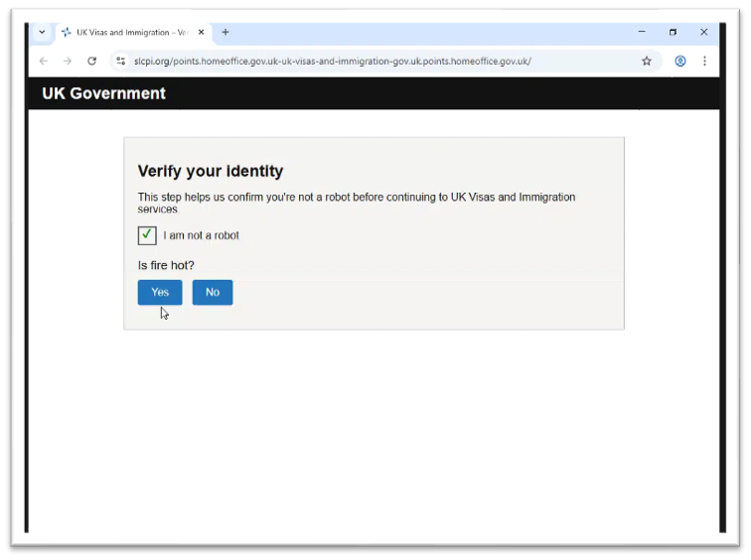Maximize the browser window
This screenshot has height=560, width=751.
tap(673, 33)
